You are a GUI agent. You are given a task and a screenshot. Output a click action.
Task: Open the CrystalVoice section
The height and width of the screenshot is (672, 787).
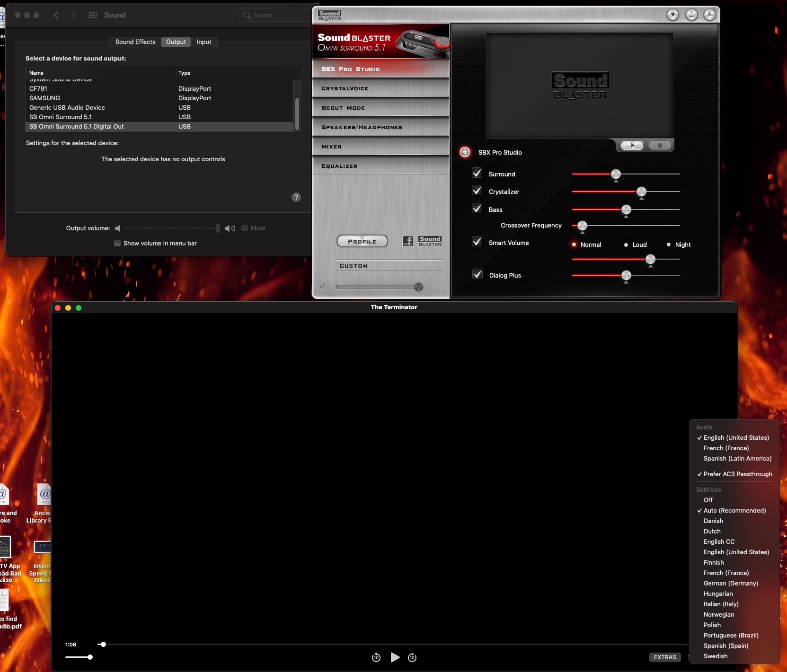tap(380, 88)
